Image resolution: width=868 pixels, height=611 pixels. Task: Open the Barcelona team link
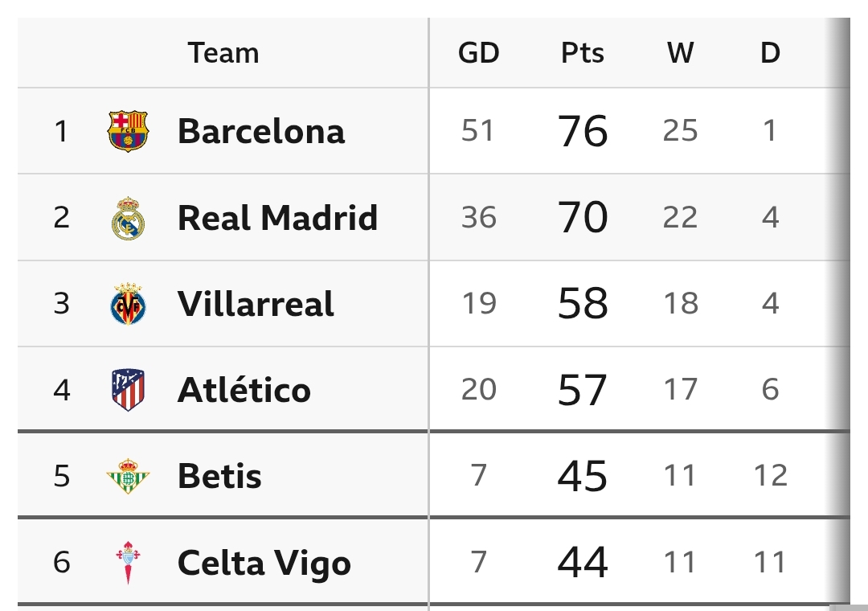click(260, 131)
